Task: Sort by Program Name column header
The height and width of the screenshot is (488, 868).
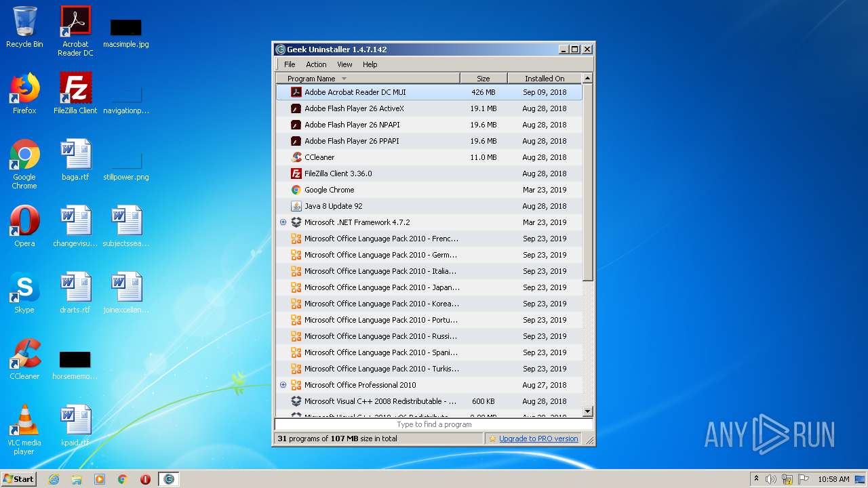Action: pos(368,79)
